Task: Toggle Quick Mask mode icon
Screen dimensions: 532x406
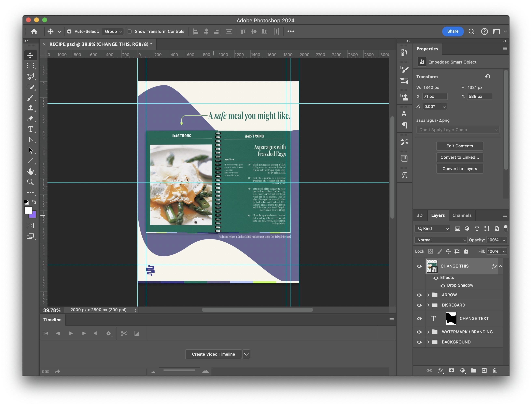Action: point(30,226)
